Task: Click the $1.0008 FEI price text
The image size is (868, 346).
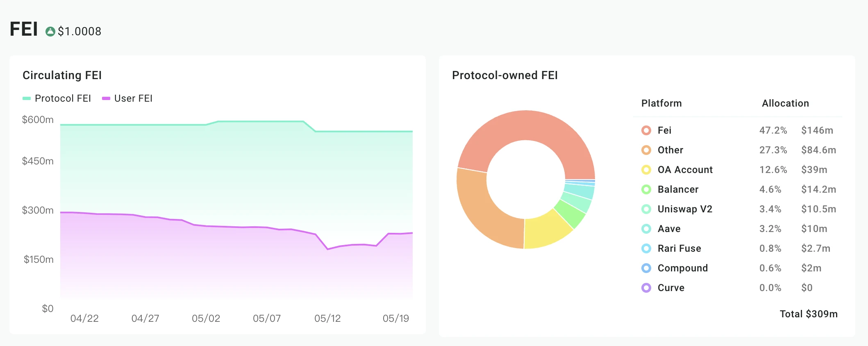Action: (x=80, y=32)
